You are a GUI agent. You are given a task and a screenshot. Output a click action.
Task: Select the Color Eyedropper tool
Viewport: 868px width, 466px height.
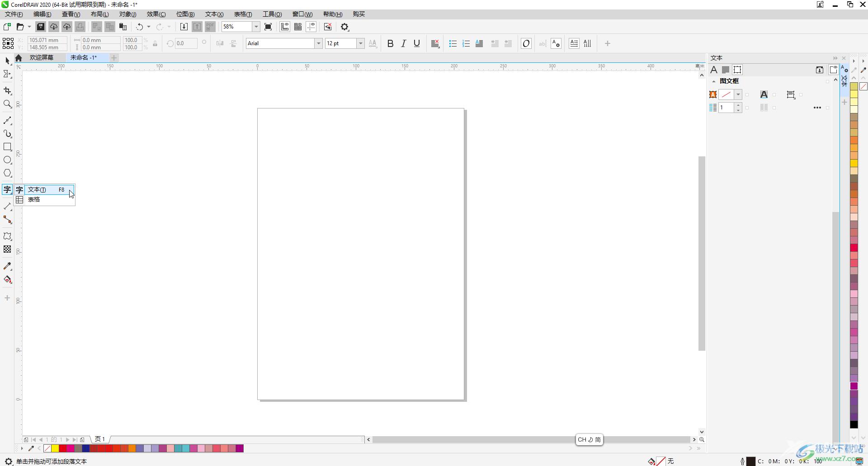7,266
